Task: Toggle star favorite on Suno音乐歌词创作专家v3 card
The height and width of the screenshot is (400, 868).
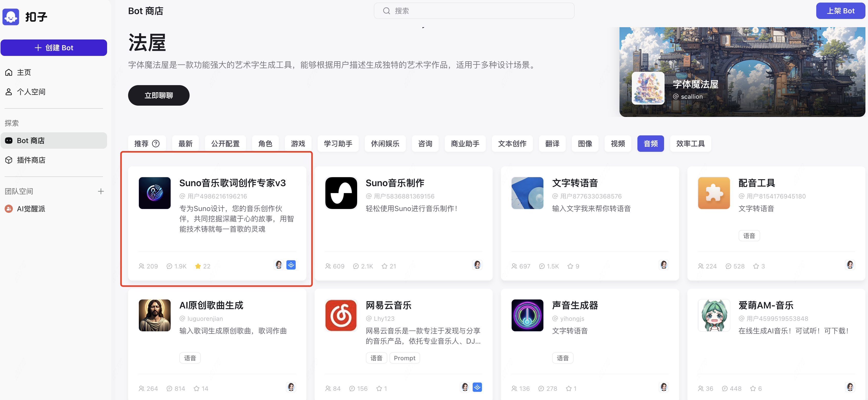Action: (198, 266)
